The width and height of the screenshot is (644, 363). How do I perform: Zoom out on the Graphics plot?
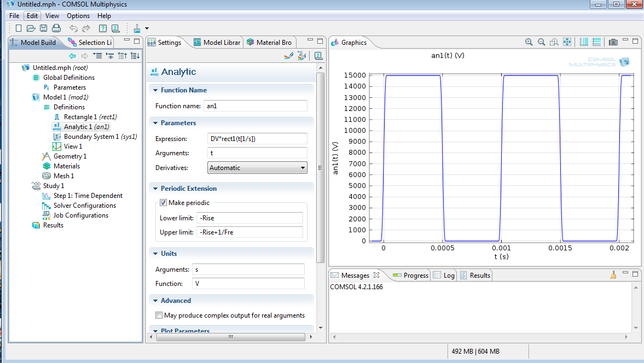pyautogui.click(x=541, y=42)
